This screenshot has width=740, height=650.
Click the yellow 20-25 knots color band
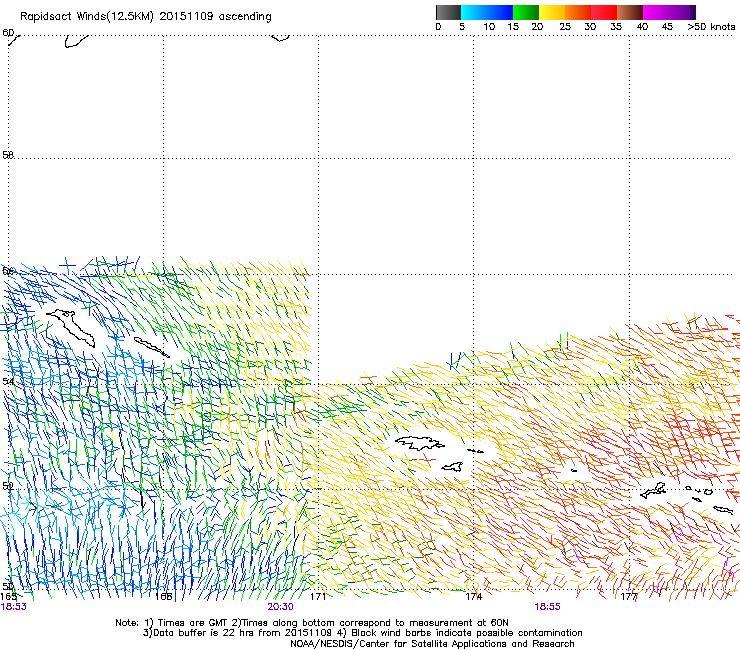pyautogui.click(x=552, y=12)
